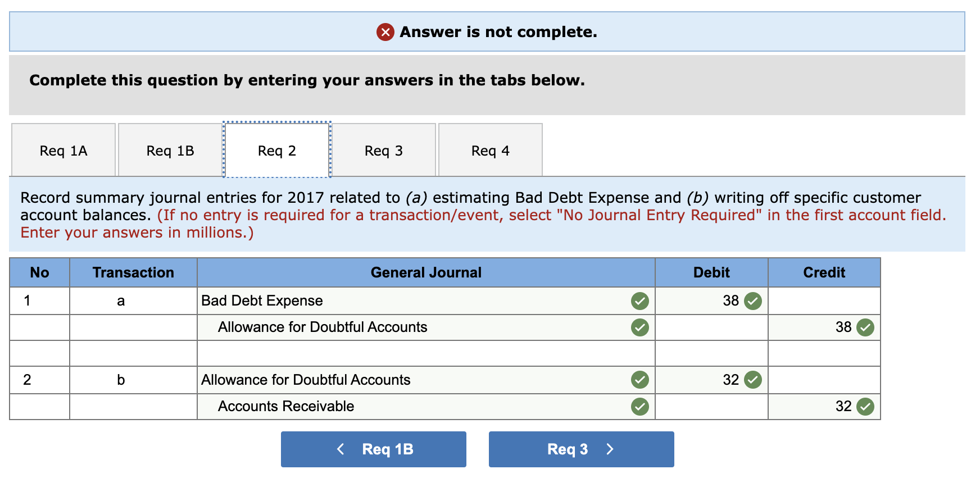Switch to the Req 1A tab
This screenshot has height=501, width=980.
63,150
